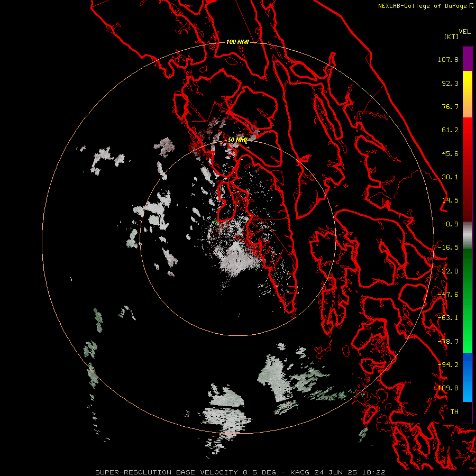The image size is (476, 476).
Task: Click the 107.8 velocity scale value
Action: [448, 59]
